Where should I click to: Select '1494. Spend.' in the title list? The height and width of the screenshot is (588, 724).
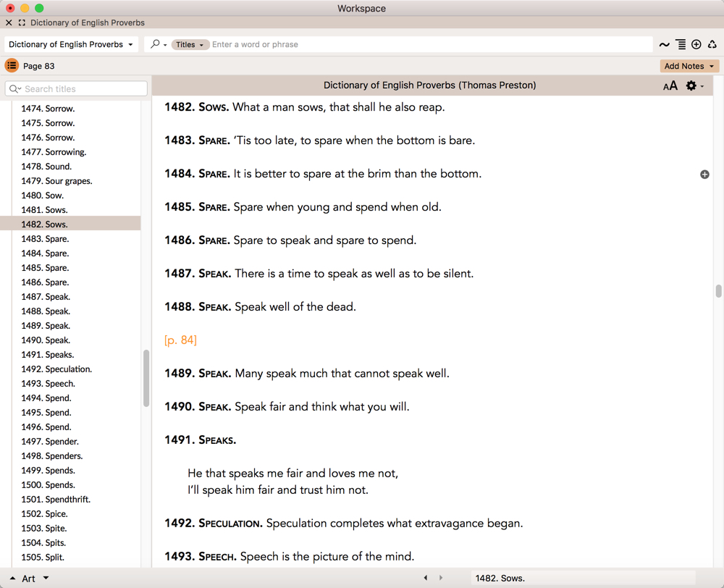46,398
